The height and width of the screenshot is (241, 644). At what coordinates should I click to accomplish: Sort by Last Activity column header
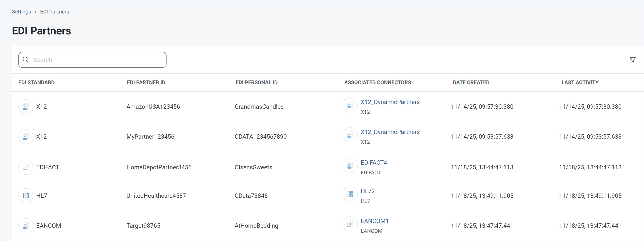coord(580,83)
